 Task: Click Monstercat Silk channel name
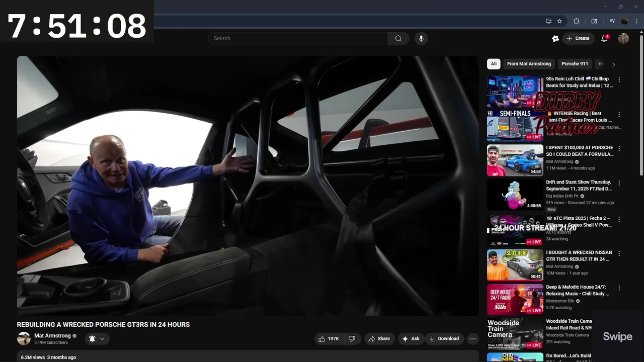(x=561, y=301)
